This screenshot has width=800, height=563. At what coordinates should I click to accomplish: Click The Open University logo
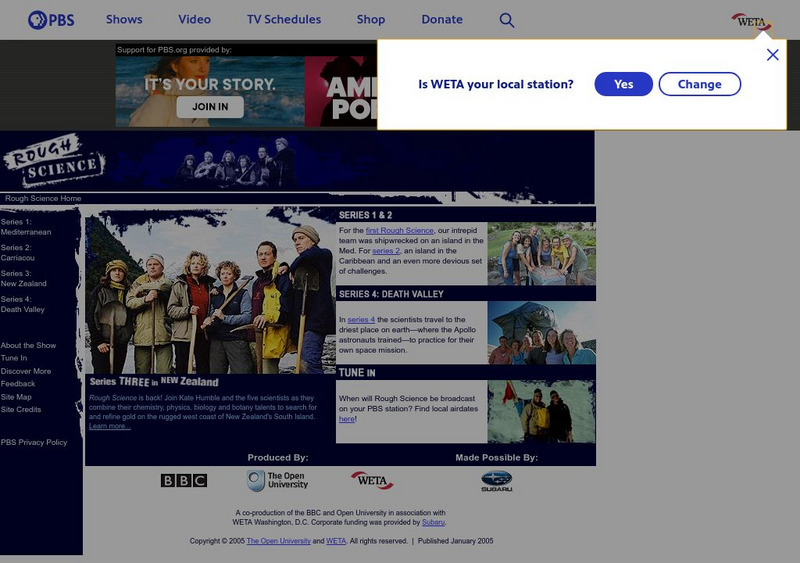278,481
